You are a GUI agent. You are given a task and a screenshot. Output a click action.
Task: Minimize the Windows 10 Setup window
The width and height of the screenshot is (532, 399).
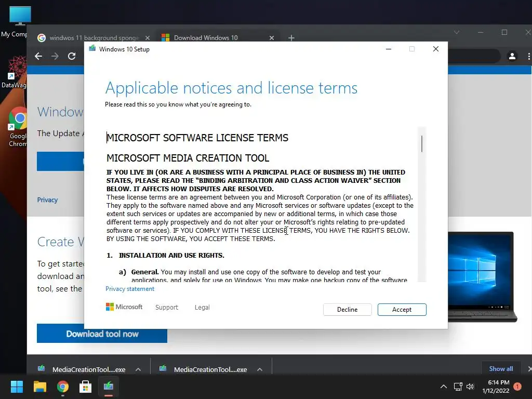point(389,49)
